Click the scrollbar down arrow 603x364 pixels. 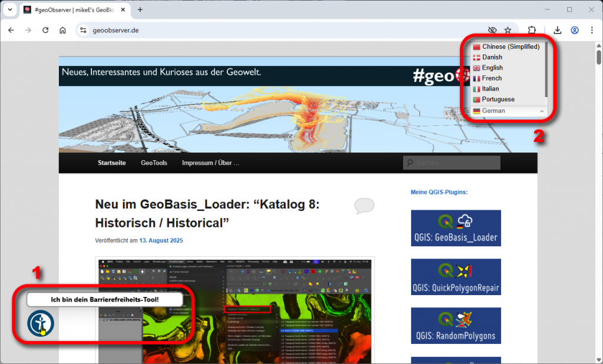[599, 360]
